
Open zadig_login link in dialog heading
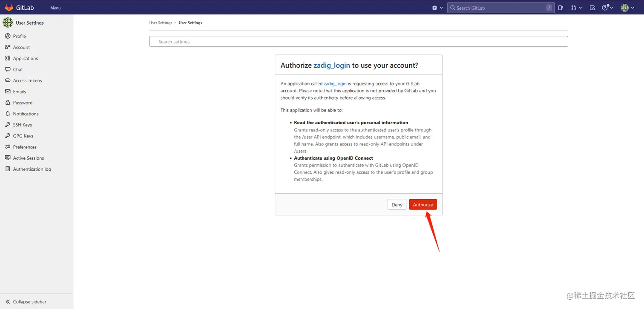(x=332, y=65)
